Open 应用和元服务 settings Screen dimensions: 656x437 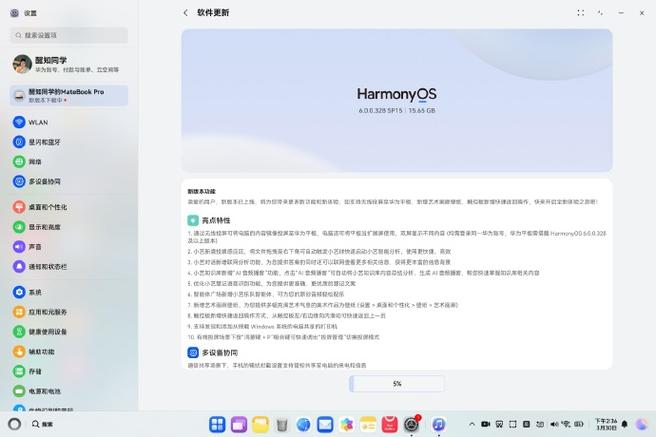(x=69, y=312)
